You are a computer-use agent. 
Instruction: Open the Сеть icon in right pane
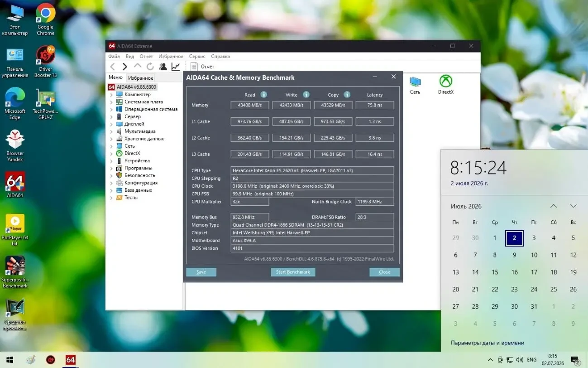[415, 85]
